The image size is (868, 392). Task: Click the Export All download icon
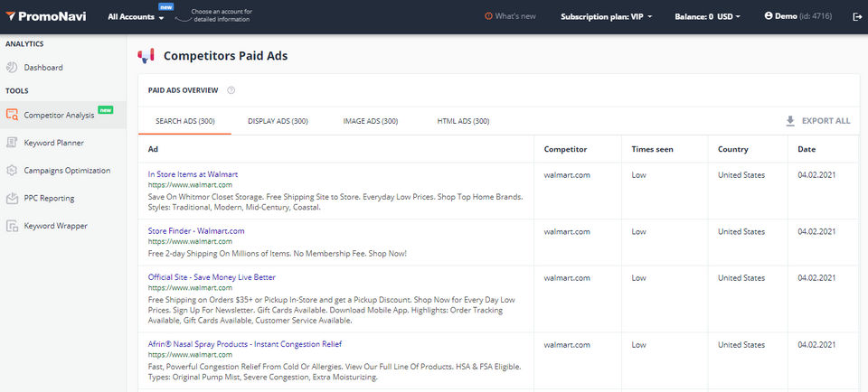[790, 121]
